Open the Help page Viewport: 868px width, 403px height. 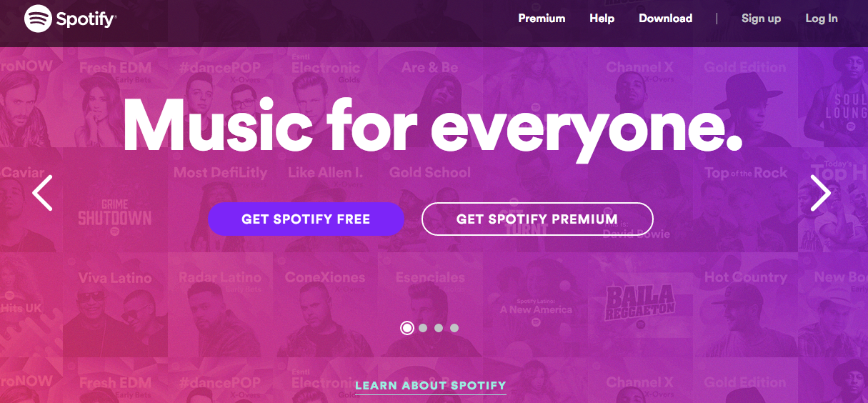point(602,19)
